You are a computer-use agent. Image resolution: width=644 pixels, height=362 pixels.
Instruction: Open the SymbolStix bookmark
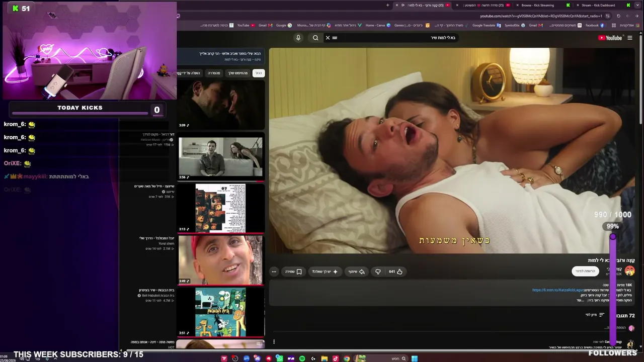click(515, 25)
